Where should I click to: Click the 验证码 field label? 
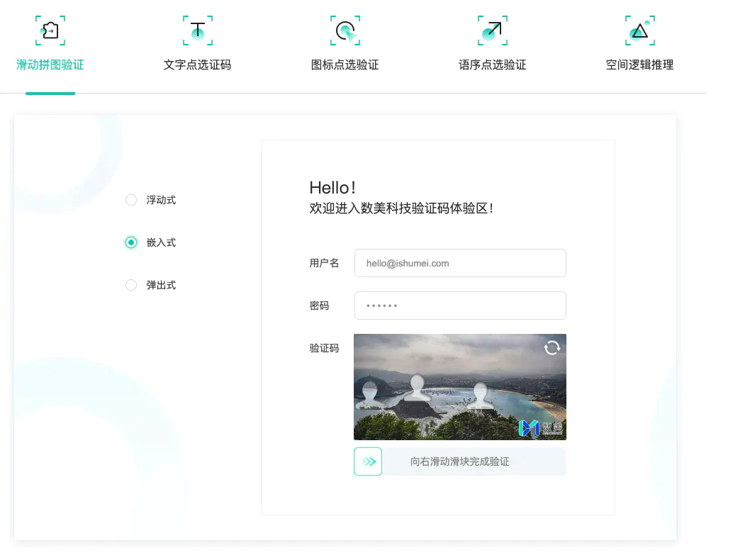coord(325,348)
